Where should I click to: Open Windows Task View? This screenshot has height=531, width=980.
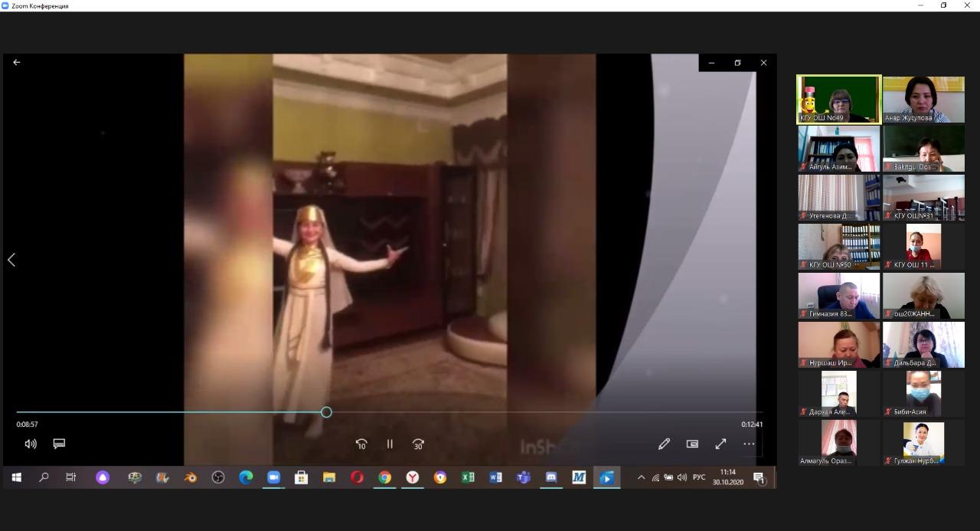point(70,477)
